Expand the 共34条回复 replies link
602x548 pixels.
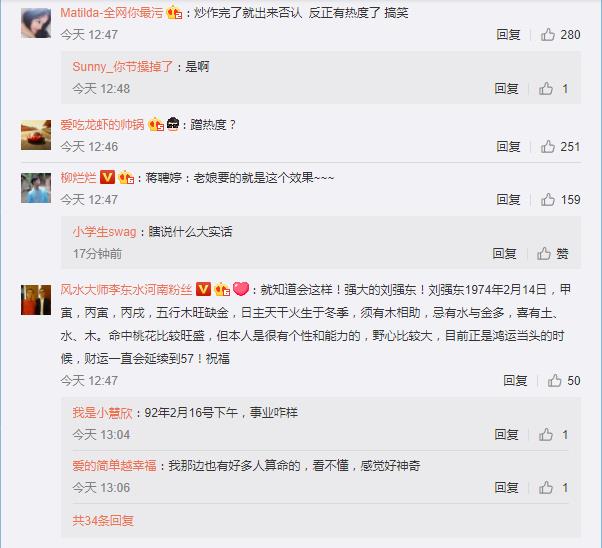coord(103,520)
